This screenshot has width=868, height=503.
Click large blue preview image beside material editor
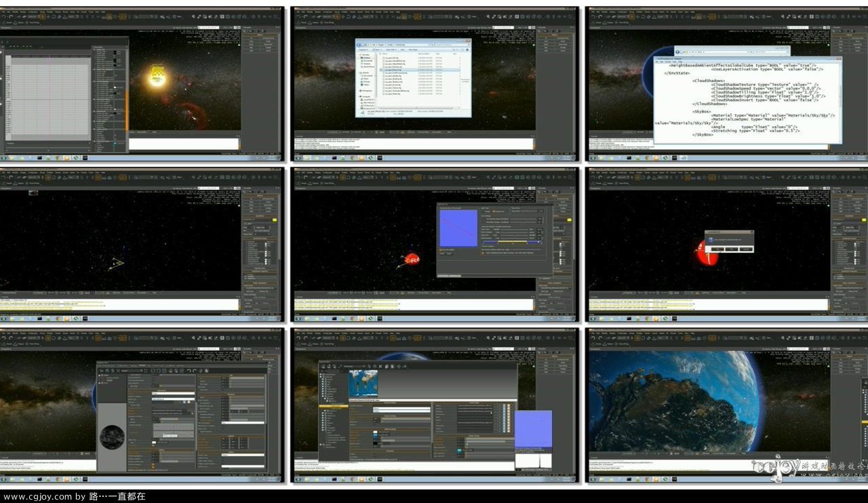point(533,429)
